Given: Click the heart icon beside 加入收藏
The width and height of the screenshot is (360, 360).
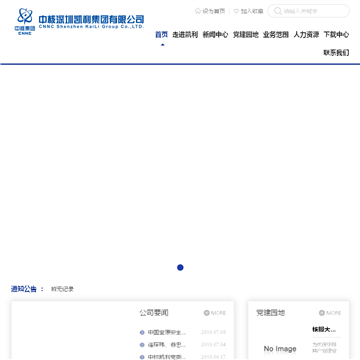Looking at the screenshot, I should pyautogui.click(x=236, y=11).
